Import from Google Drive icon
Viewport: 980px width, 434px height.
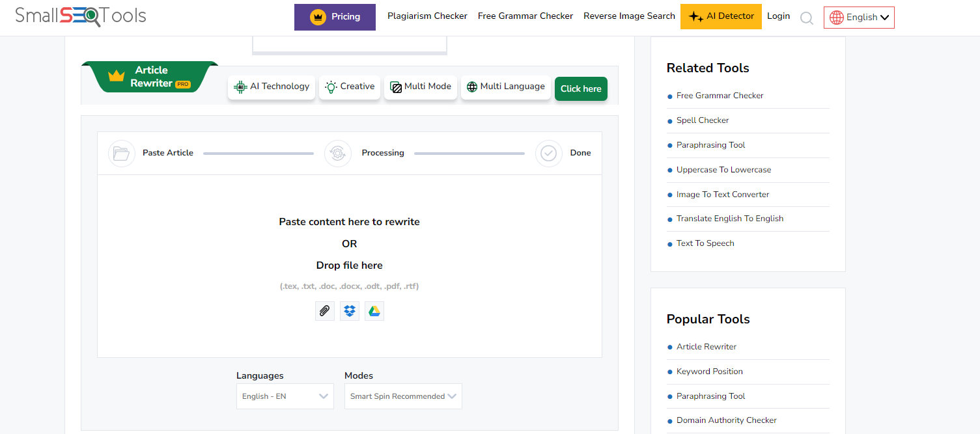tap(374, 311)
